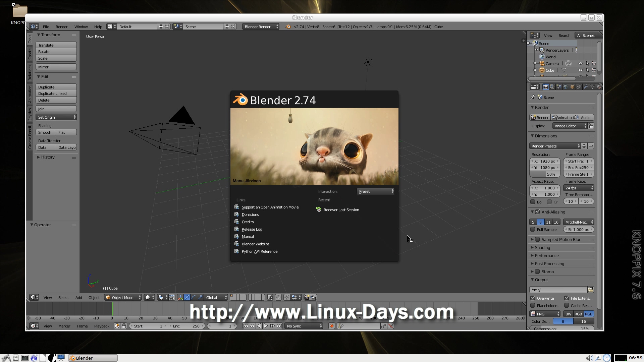Open the Release Log link
The width and height of the screenshot is (644, 362).
pos(252,229)
